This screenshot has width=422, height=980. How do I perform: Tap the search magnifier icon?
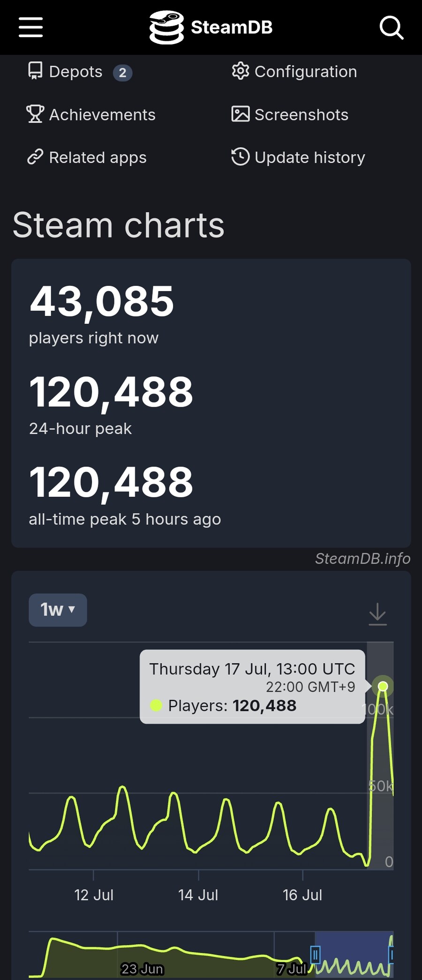point(391,27)
